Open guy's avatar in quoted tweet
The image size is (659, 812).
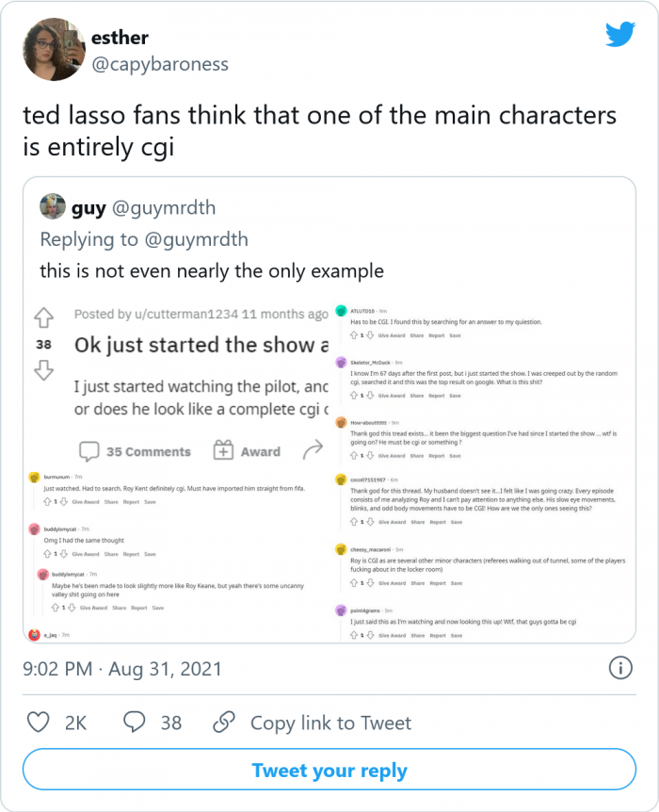pyautogui.click(x=53, y=206)
